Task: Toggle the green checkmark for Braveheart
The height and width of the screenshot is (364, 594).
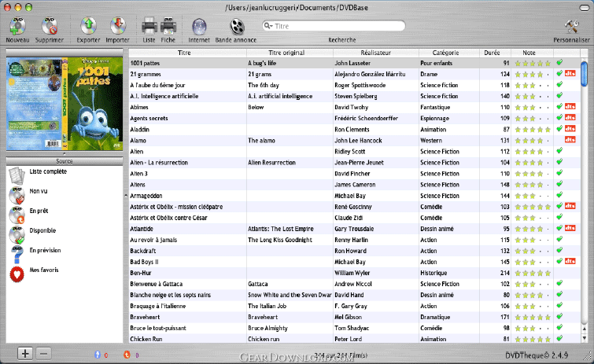Action: pos(559,316)
